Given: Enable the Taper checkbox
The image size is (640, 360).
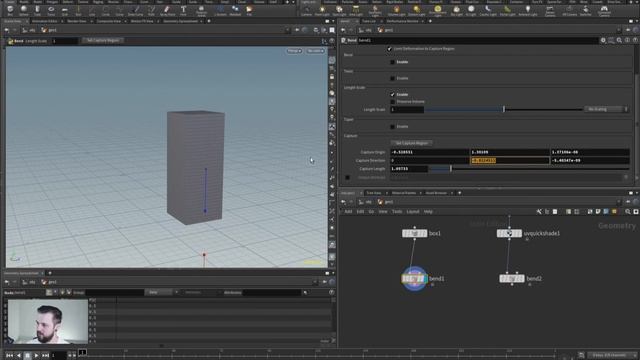Looking at the screenshot, I should (392, 127).
